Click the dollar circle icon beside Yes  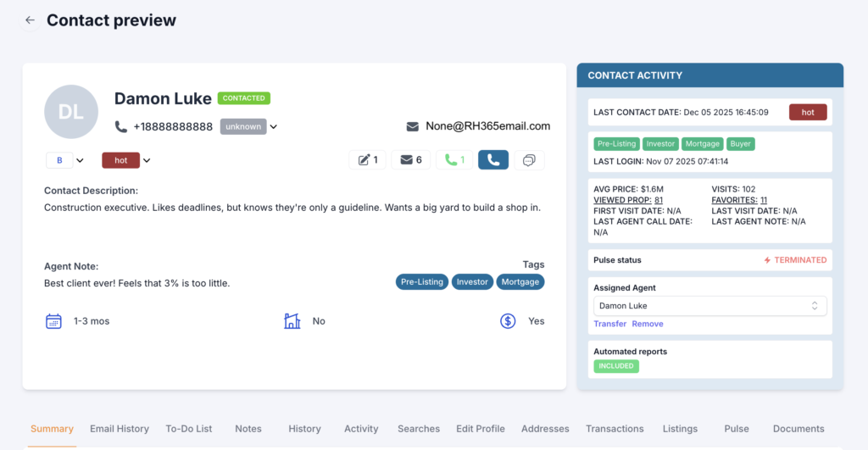[508, 321]
